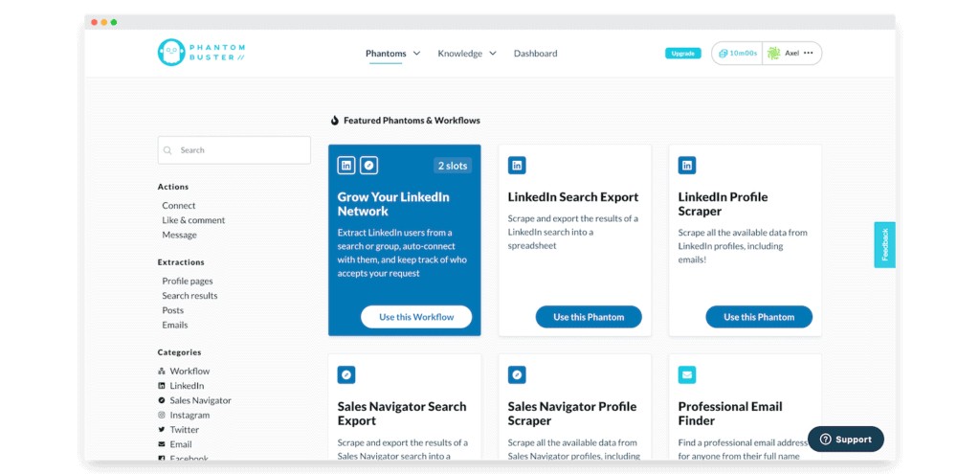Click the Email envelope icon in sidebar
Viewport: 980px width, 474px height.
(x=161, y=444)
